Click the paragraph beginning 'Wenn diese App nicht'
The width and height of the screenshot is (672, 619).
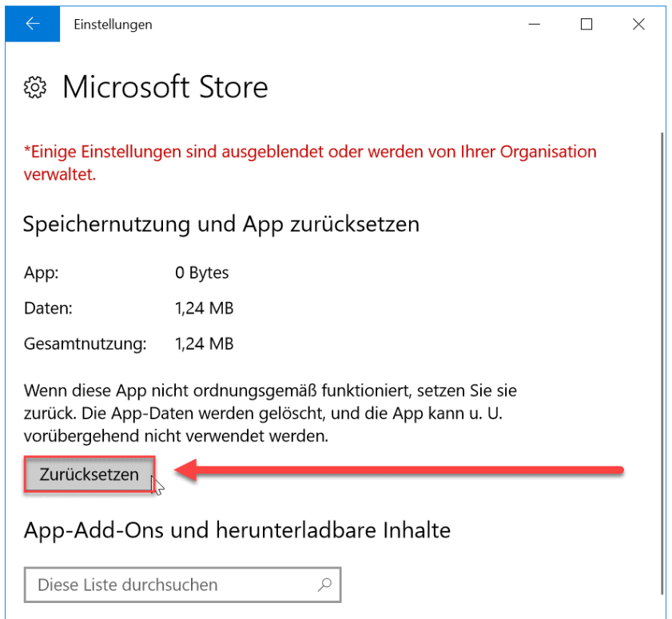pos(270,413)
